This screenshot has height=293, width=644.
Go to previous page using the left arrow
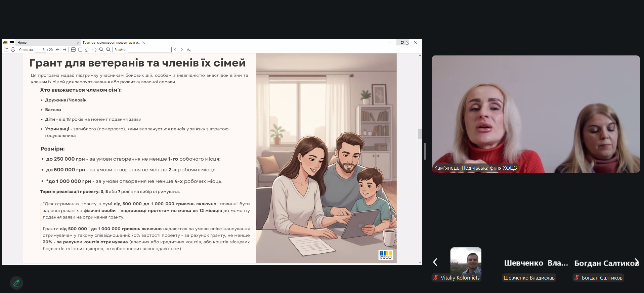pyautogui.click(x=58, y=50)
